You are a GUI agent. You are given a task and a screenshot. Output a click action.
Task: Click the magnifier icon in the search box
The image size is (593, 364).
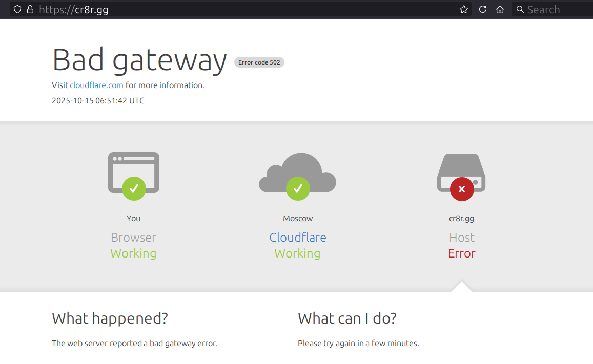pos(520,9)
